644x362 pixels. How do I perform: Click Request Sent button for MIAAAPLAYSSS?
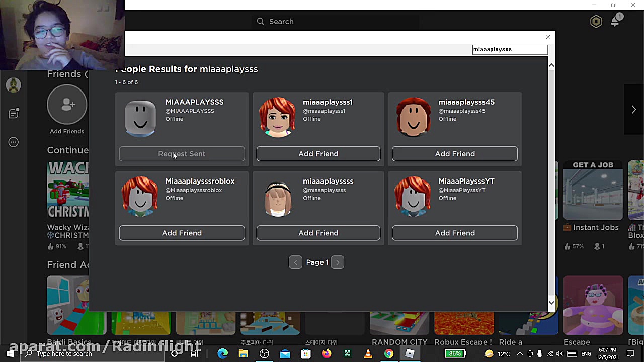pyautogui.click(x=182, y=154)
